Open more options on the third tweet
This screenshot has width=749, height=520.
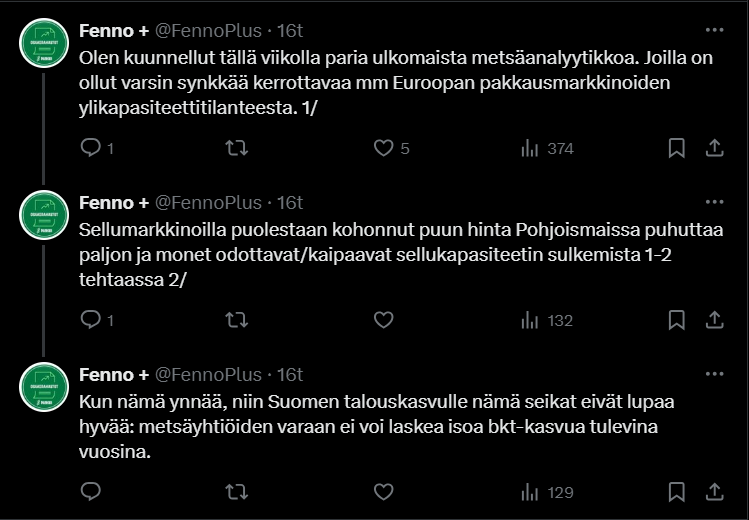[x=714, y=374]
